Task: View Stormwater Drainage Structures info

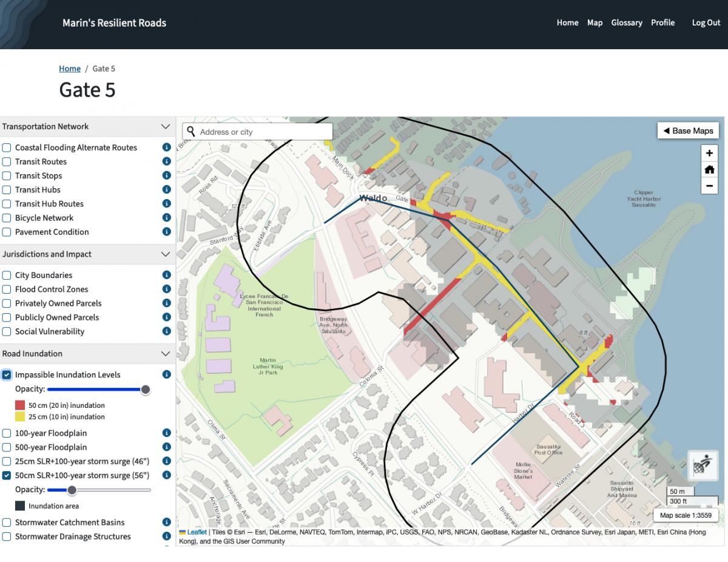Action: pyautogui.click(x=166, y=537)
